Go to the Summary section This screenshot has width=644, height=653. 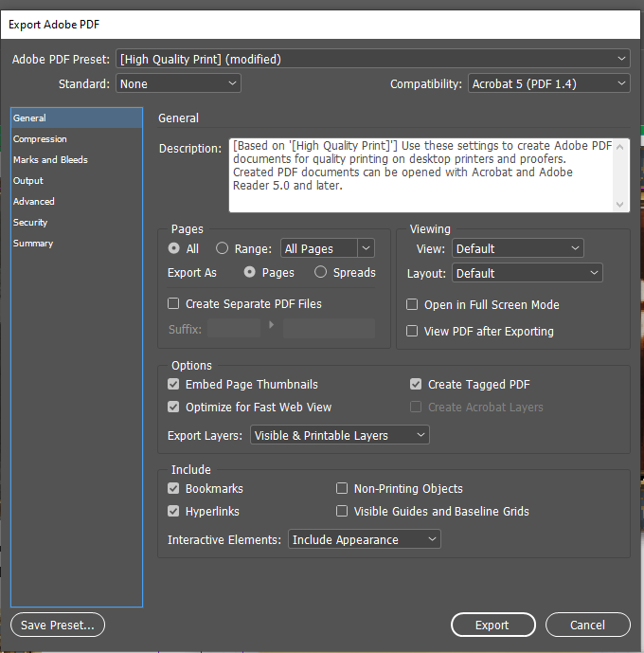[x=33, y=244]
